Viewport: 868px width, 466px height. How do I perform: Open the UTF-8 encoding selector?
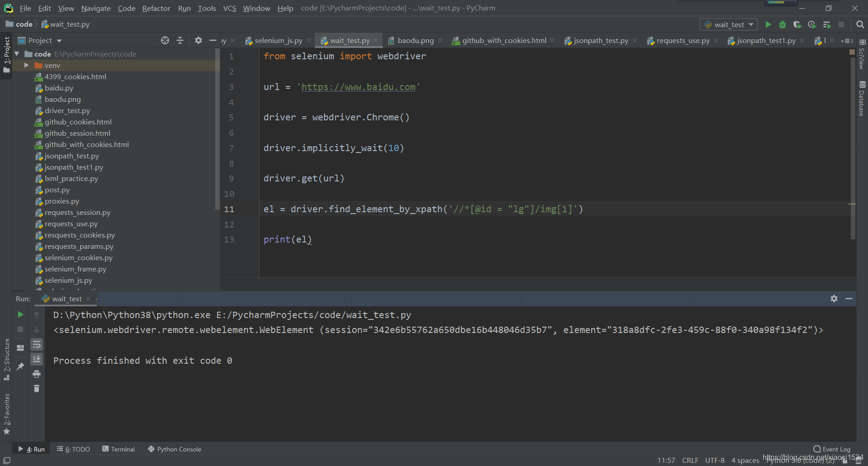715,460
